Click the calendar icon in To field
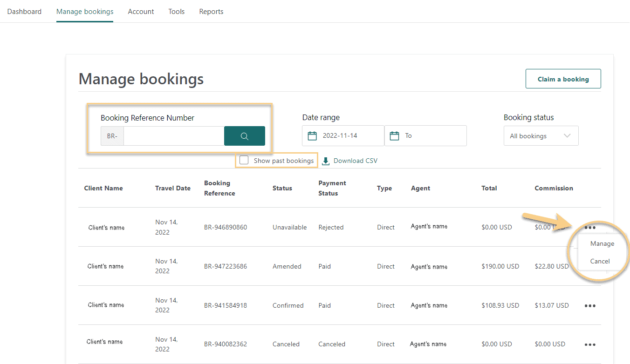 tap(394, 136)
